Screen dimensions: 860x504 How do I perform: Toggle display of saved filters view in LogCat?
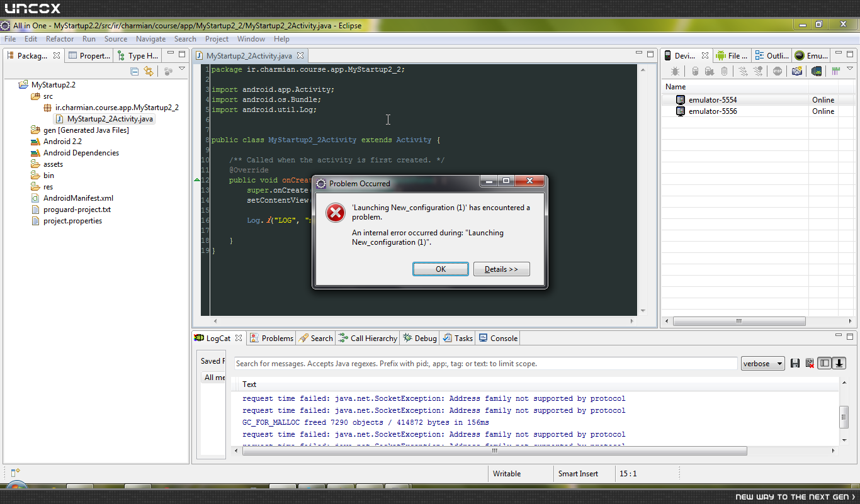pyautogui.click(x=825, y=363)
